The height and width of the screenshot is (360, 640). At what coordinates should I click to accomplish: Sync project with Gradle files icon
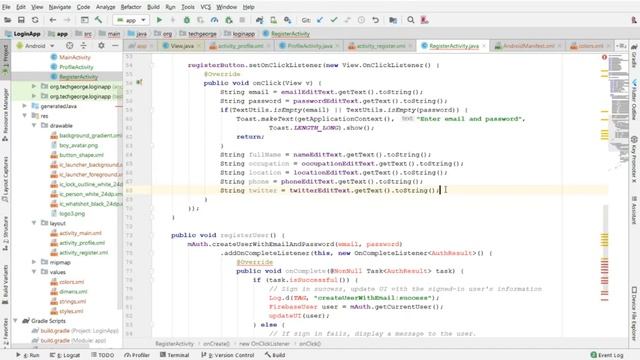point(260,20)
